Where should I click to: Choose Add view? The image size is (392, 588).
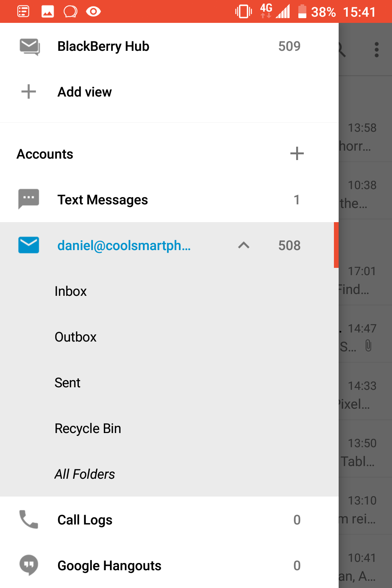[x=169, y=92]
